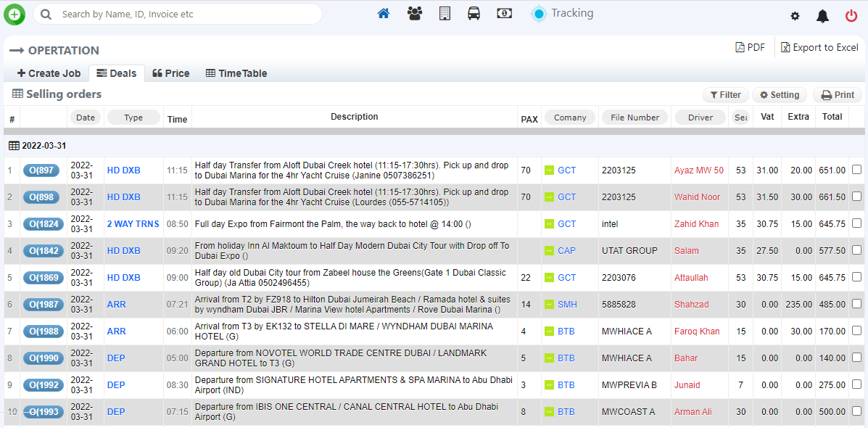This screenshot has height=428, width=868.
Task: Open the Filter options
Action: (725, 95)
